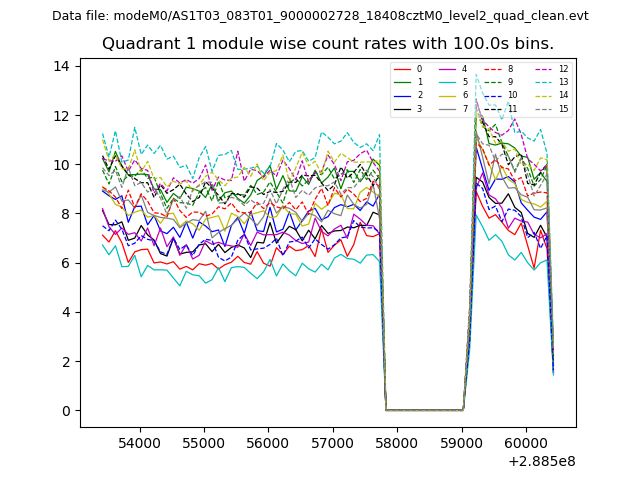The height and width of the screenshot is (480, 640).
Task: Click the yellow module 6 legend entry
Action: pyautogui.click(x=446, y=95)
